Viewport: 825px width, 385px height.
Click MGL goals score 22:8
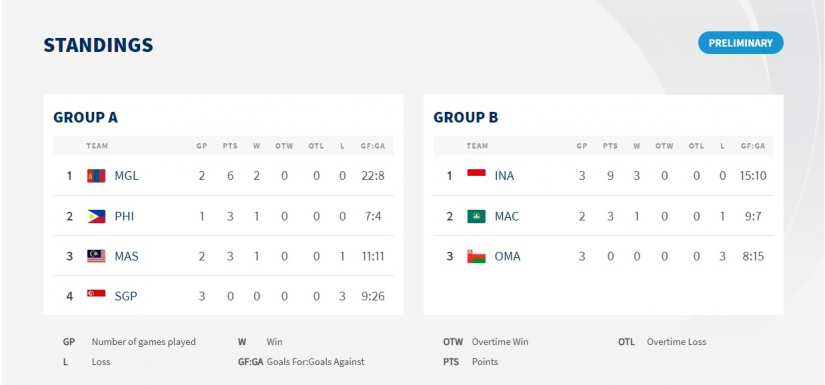tap(373, 176)
